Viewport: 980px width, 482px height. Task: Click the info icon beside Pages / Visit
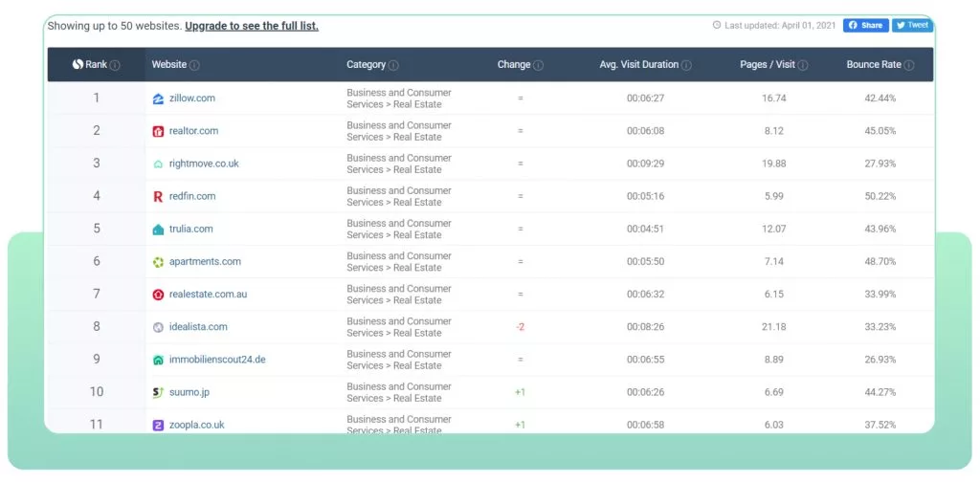[x=803, y=65]
